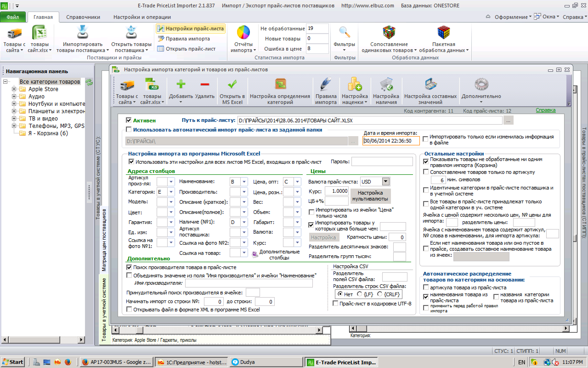Click Открыть в MS Excel checkmark icon

click(x=232, y=91)
